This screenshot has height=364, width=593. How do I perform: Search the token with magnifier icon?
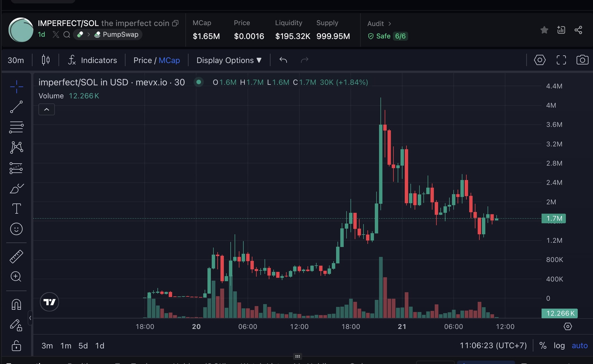[67, 34]
